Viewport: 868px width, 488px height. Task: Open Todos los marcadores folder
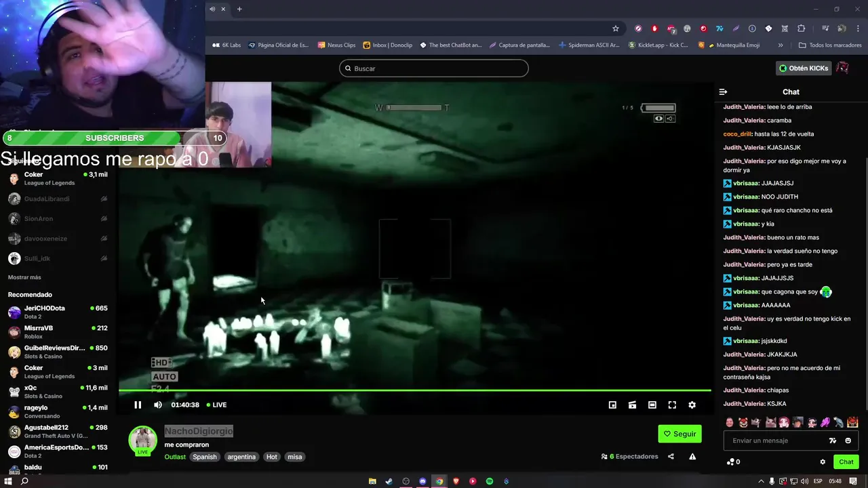(830, 45)
